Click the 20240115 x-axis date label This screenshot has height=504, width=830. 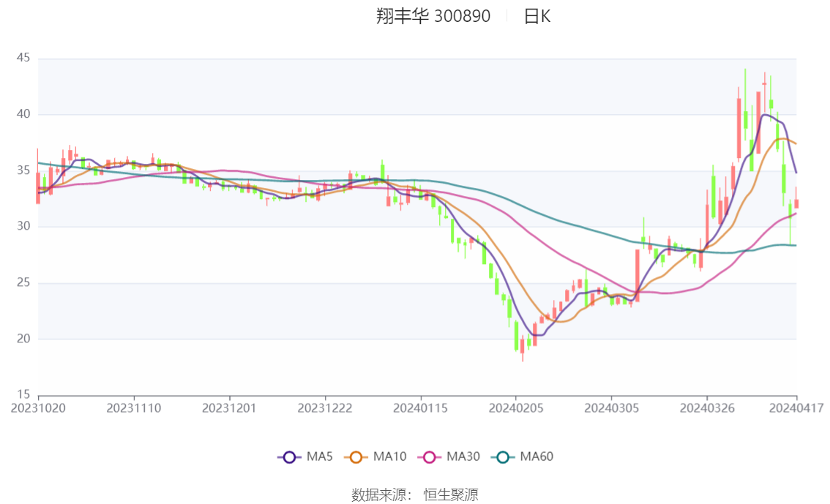pos(420,408)
